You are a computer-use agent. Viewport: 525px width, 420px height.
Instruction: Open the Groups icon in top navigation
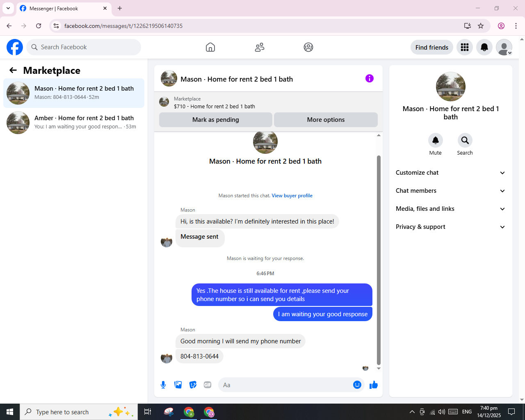pyautogui.click(x=308, y=47)
